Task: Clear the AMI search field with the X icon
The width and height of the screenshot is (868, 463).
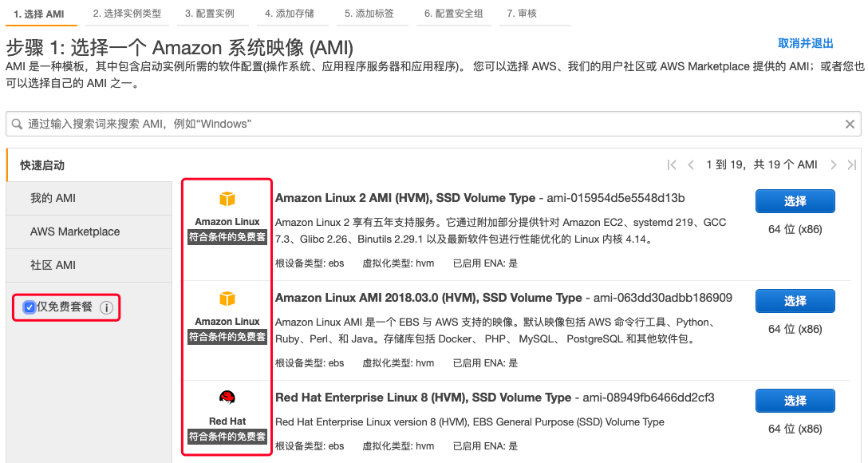Action: (850, 124)
